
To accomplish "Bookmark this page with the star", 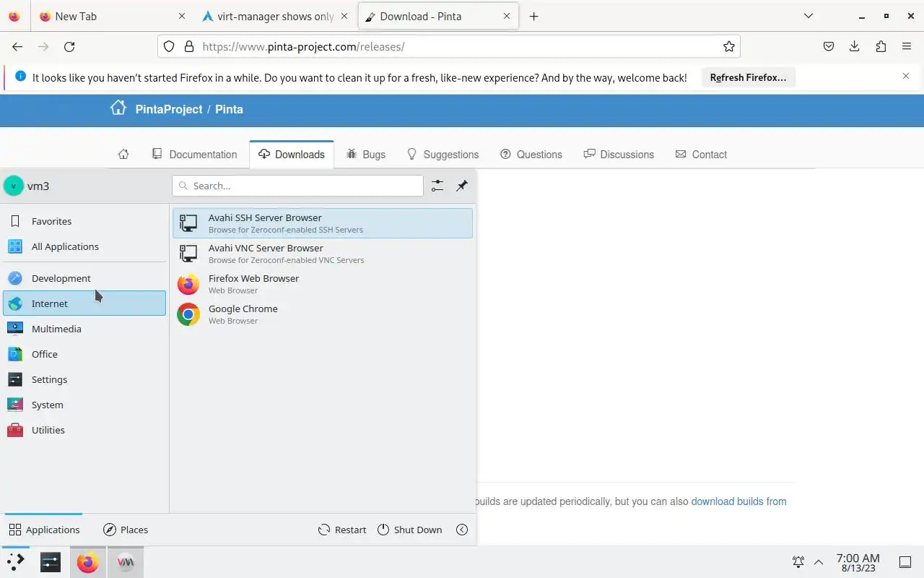I will coord(729,46).
